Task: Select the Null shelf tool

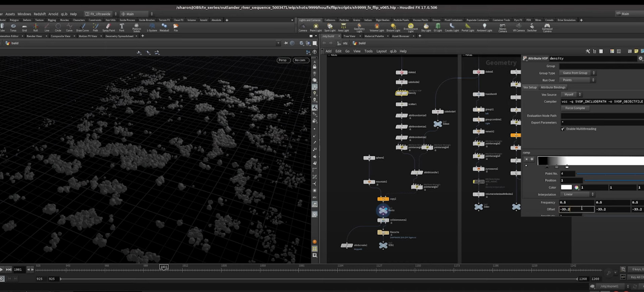Action: click(36, 27)
